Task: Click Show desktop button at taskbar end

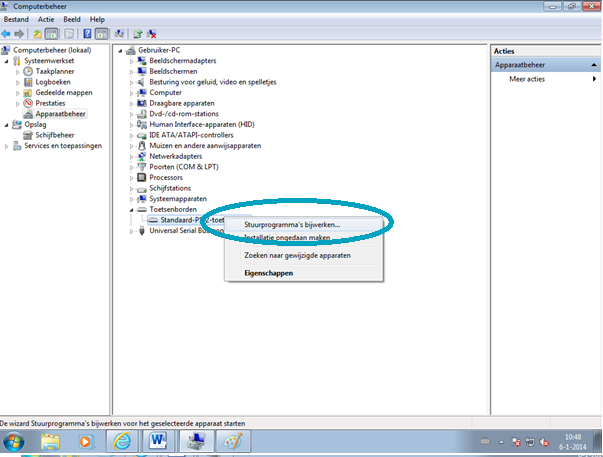Action: pos(597,441)
